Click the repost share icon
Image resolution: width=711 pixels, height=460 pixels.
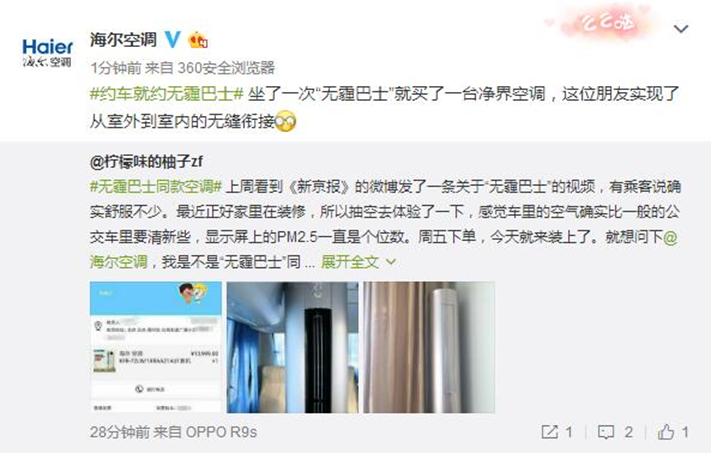549,432
